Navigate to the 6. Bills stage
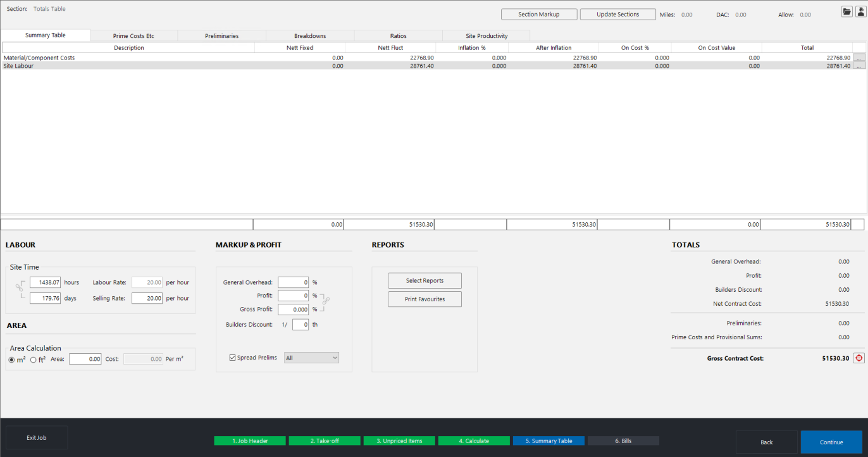This screenshot has width=868, height=457. pyautogui.click(x=623, y=440)
